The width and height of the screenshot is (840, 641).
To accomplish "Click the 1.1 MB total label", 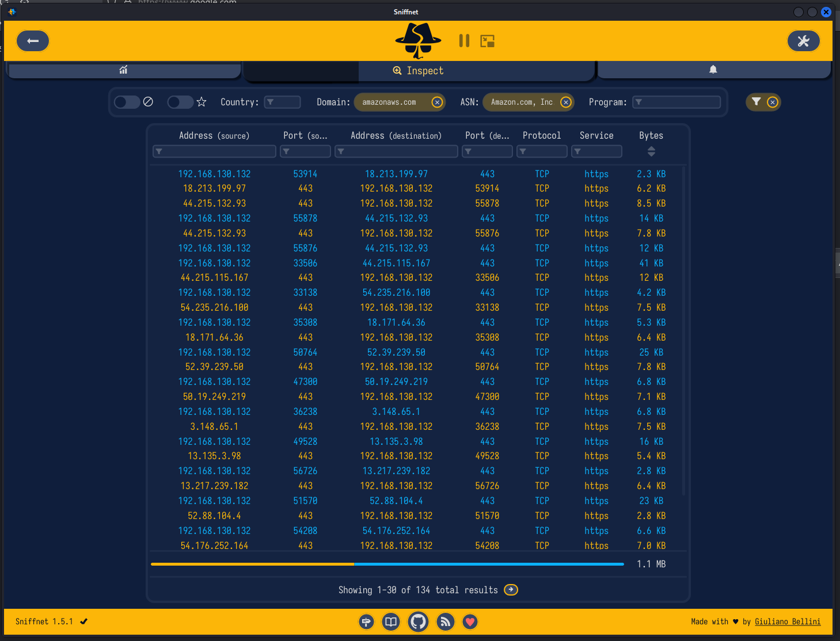I will pos(651,564).
